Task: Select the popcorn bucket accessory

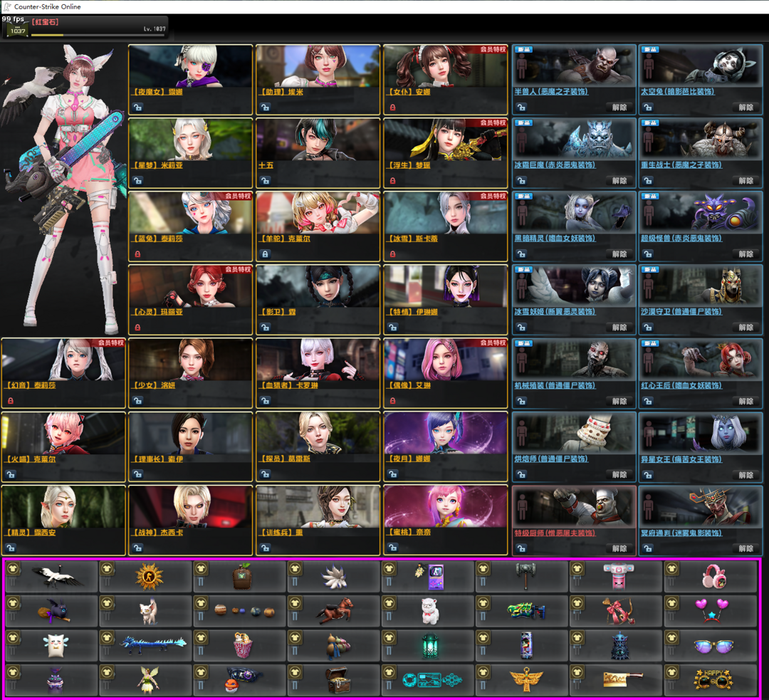Action: click(x=244, y=646)
